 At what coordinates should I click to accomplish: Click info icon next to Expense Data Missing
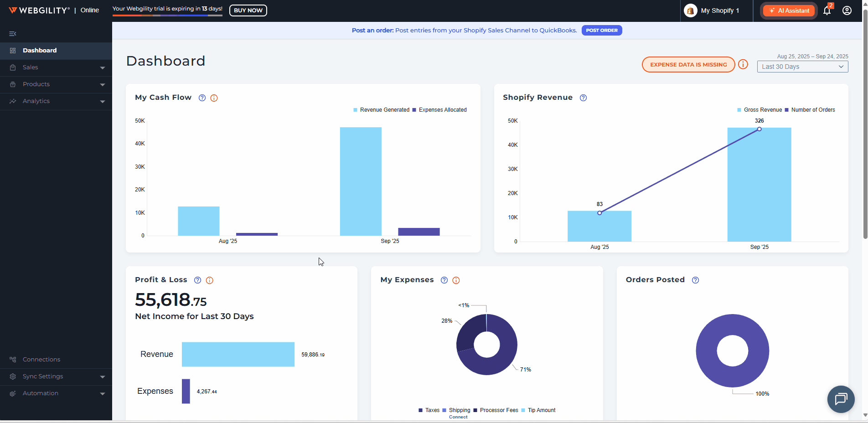click(x=743, y=64)
